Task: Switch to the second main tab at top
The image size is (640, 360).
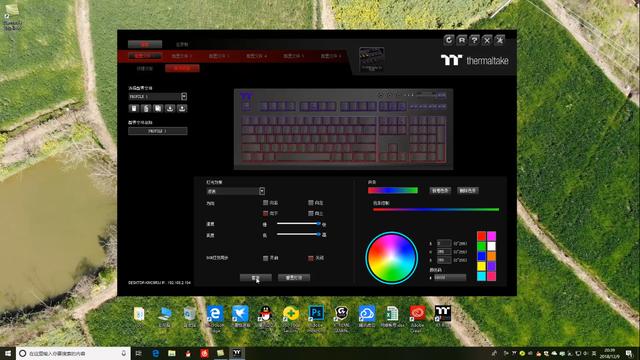Action: click(182, 44)
